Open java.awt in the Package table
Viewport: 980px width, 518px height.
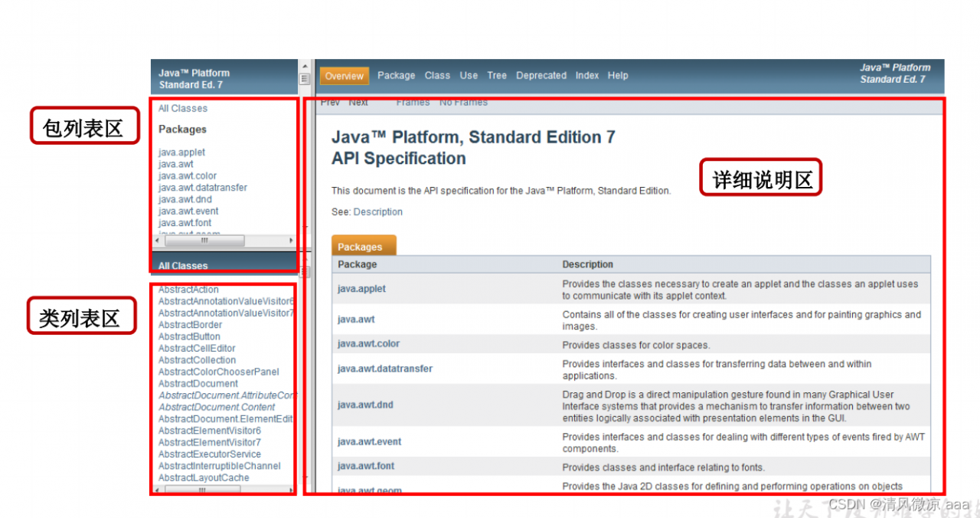click(356, 320)
